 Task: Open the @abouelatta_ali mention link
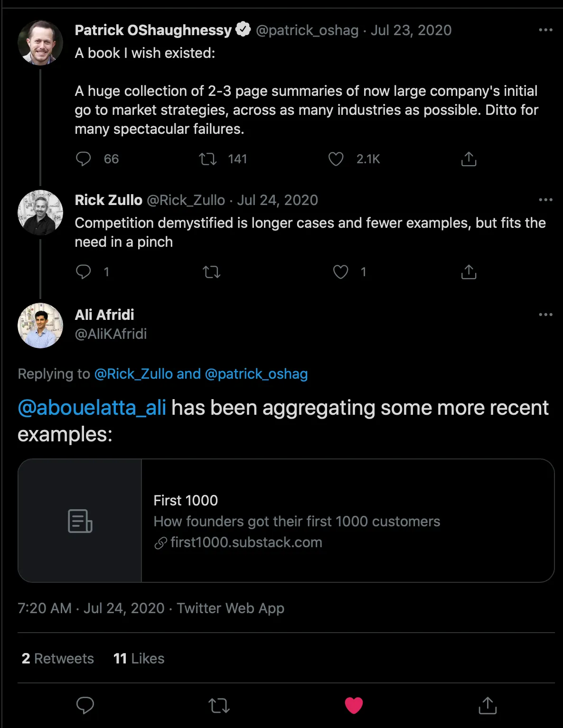point(92,408)
